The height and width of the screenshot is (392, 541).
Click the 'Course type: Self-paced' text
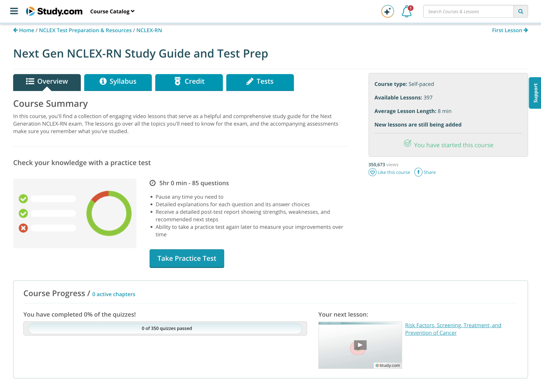tap(404, 84)
